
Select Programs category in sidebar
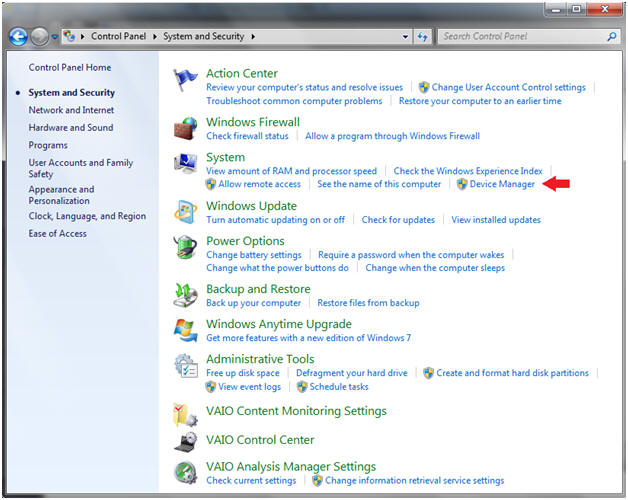(48, 145)
